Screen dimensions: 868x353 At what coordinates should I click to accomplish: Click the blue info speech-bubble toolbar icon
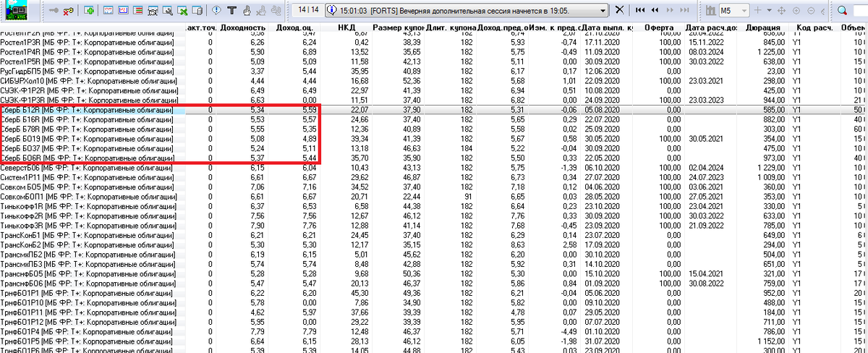(x=216, y=11)
